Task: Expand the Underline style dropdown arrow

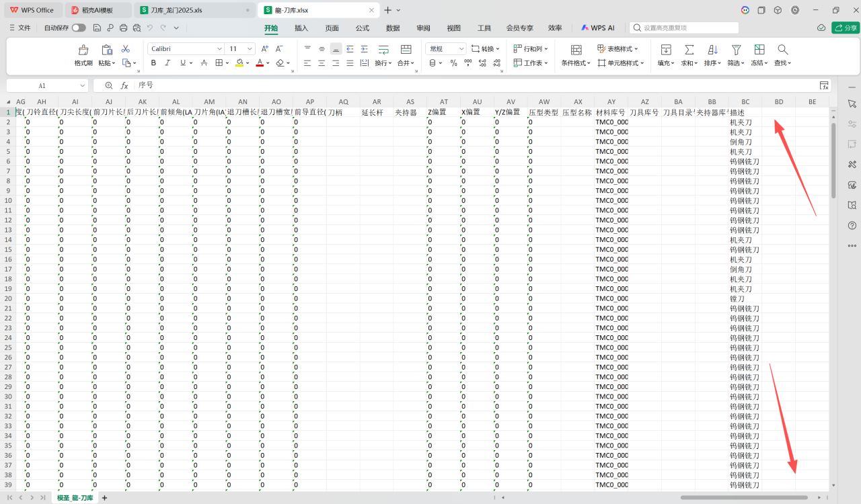Action: coord(191,63)
